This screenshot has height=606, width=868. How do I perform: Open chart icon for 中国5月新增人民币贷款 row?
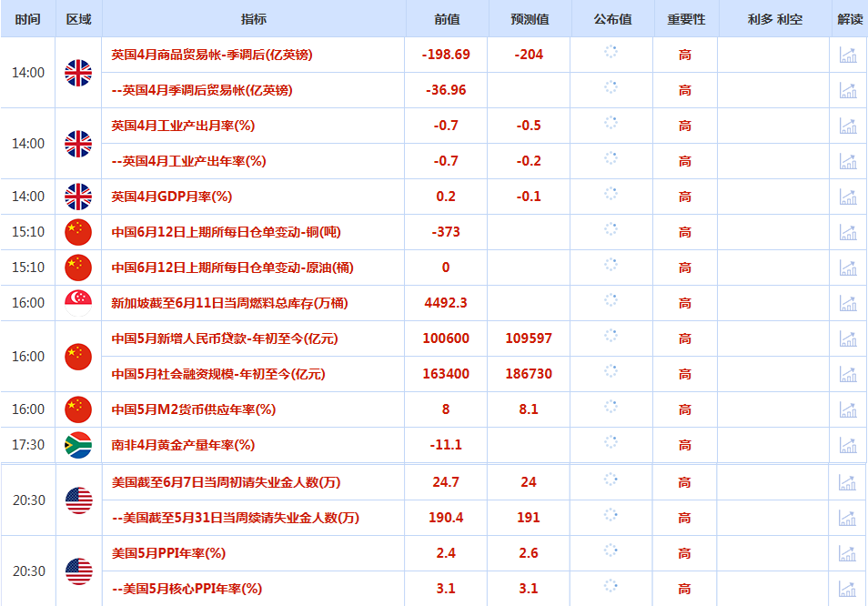[848, 338]
